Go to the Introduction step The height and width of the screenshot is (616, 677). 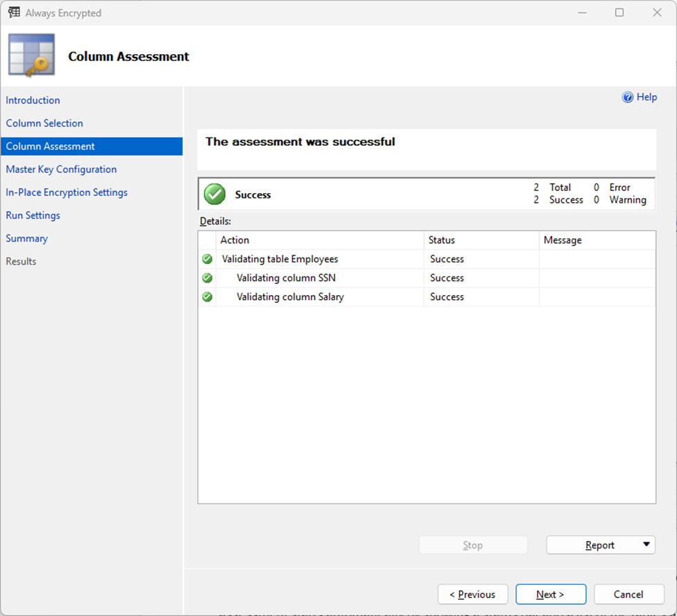click(x=33, y=100)
